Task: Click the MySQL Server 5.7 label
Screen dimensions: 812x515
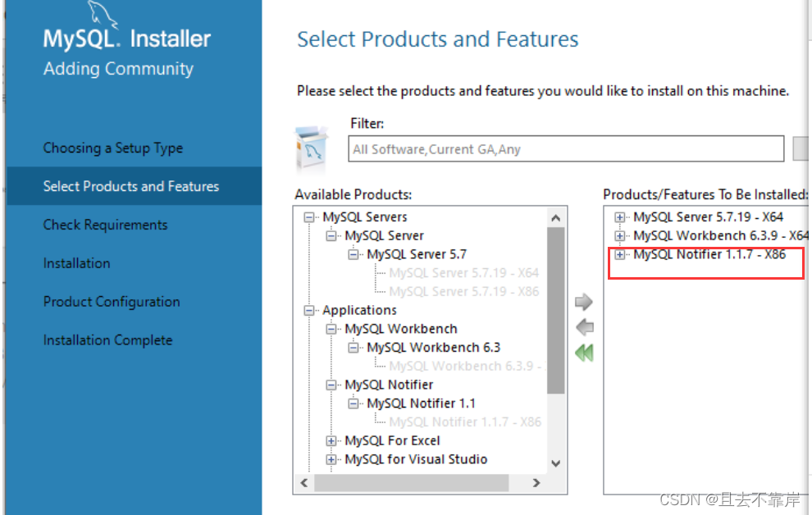Action: point(417,254)
